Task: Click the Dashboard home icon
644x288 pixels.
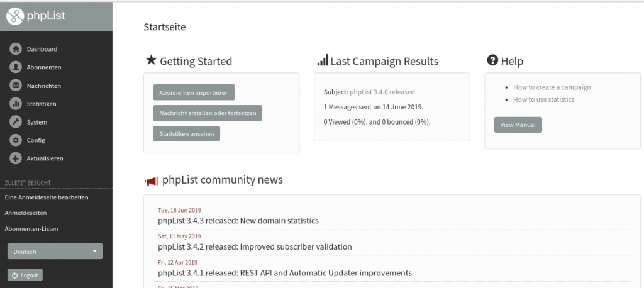Action: coord(16,49)
